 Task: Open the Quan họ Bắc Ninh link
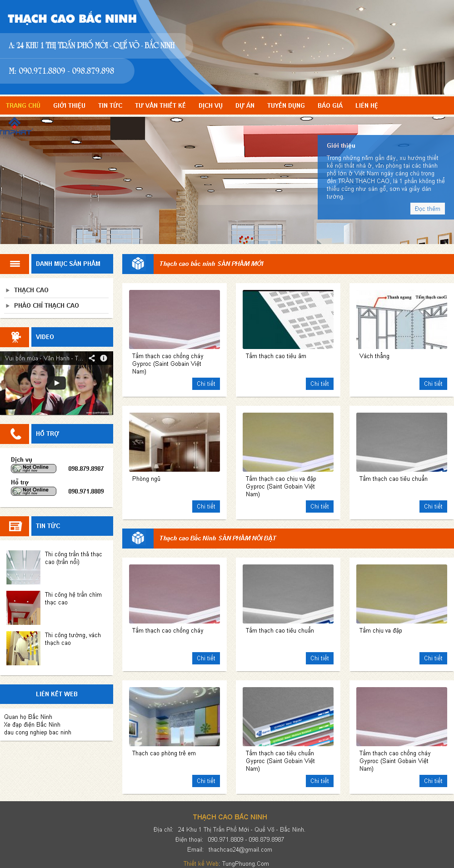pos(28,717)
